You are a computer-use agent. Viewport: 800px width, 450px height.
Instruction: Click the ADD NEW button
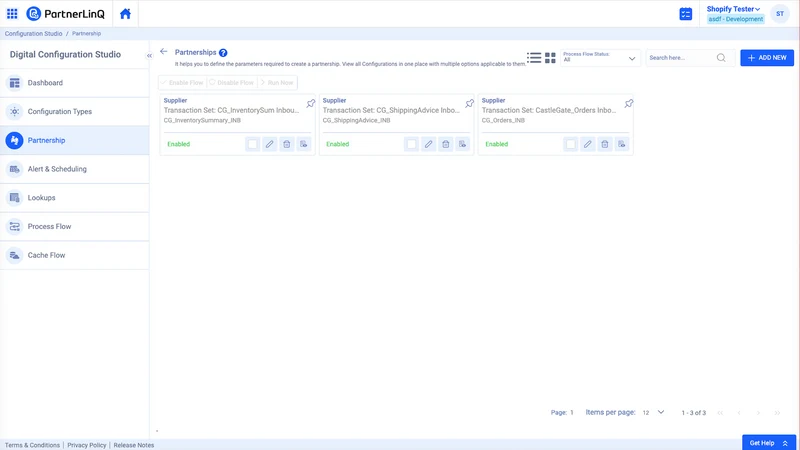tap(767, 58)
